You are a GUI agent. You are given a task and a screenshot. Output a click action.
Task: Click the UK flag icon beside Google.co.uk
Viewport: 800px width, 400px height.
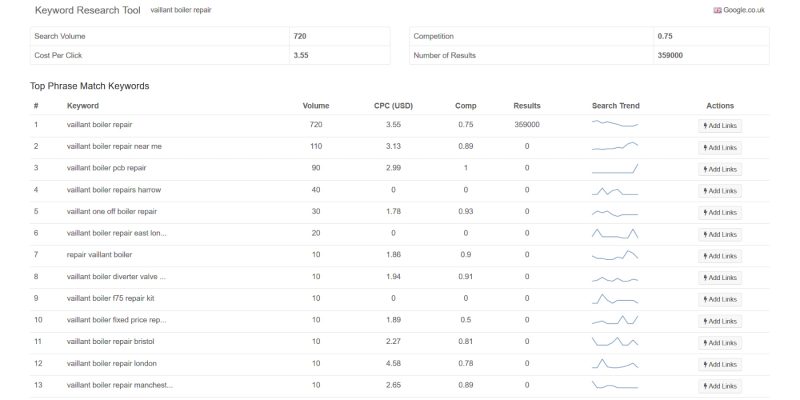tap(717, 10)
